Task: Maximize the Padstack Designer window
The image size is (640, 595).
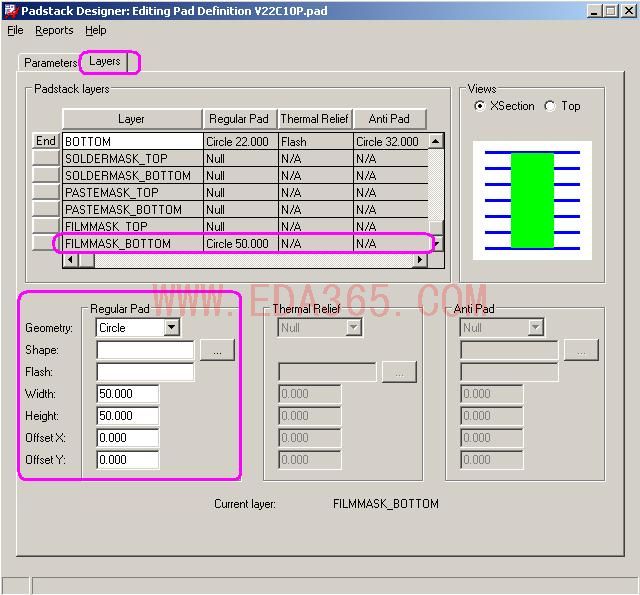Action: 611,11
